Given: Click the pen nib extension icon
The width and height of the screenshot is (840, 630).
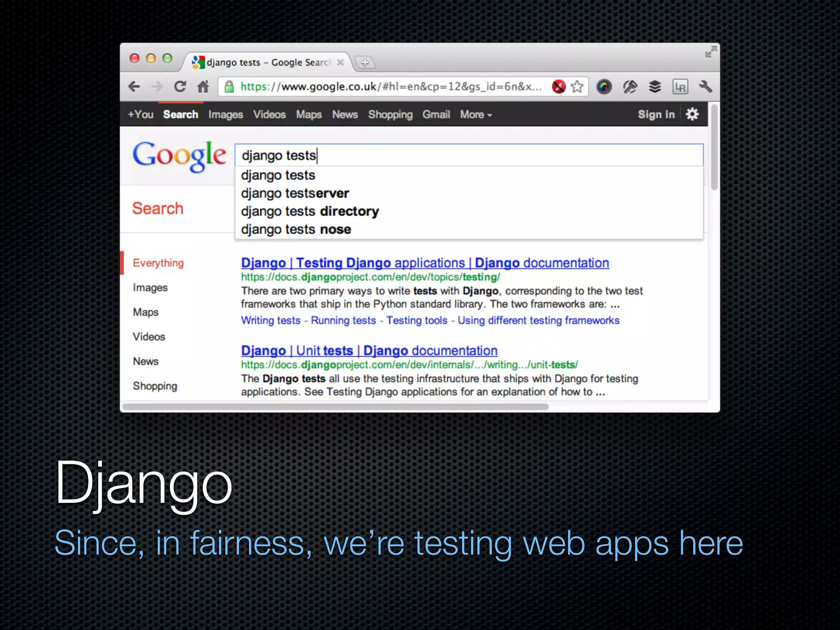Looking at the screenshot, I should click(x=630, y=87).
